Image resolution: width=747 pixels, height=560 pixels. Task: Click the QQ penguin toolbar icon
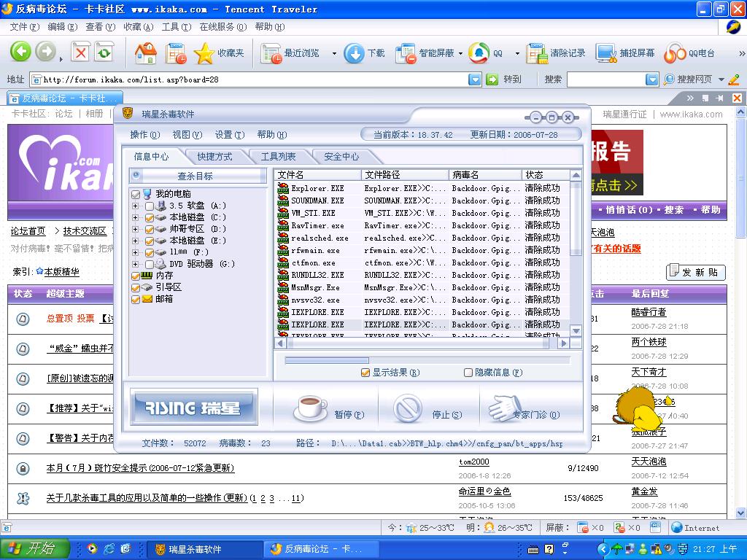point(479,52)
